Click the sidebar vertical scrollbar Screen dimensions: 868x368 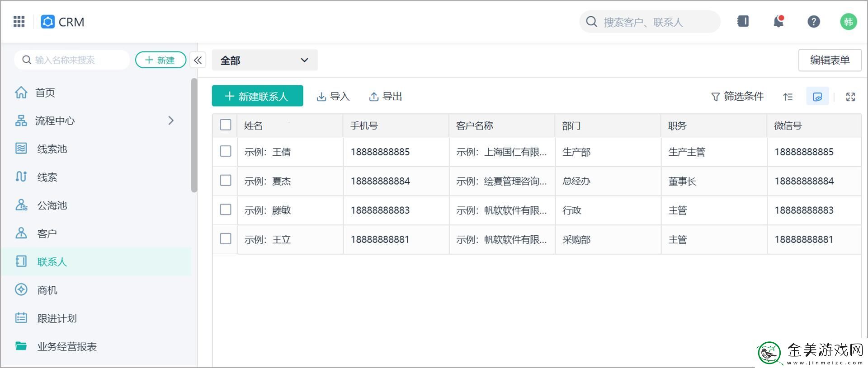point(194,135)
